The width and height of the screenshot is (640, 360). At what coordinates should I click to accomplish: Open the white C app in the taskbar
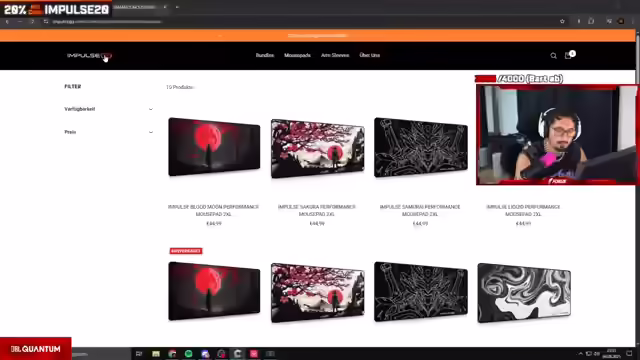tap(238, 354)
